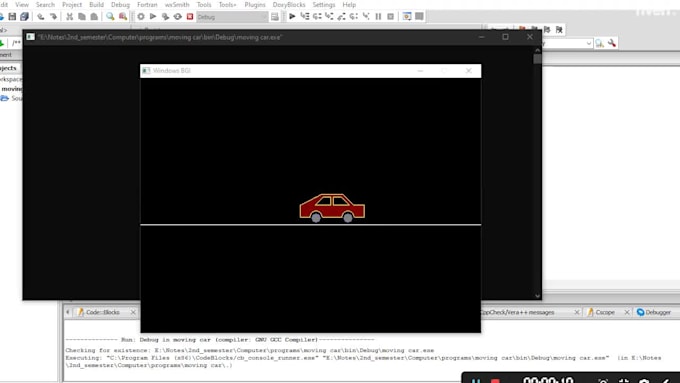Open the Build menu
Viewport: 680px width, 383px height.
click(x=96, y=4)
